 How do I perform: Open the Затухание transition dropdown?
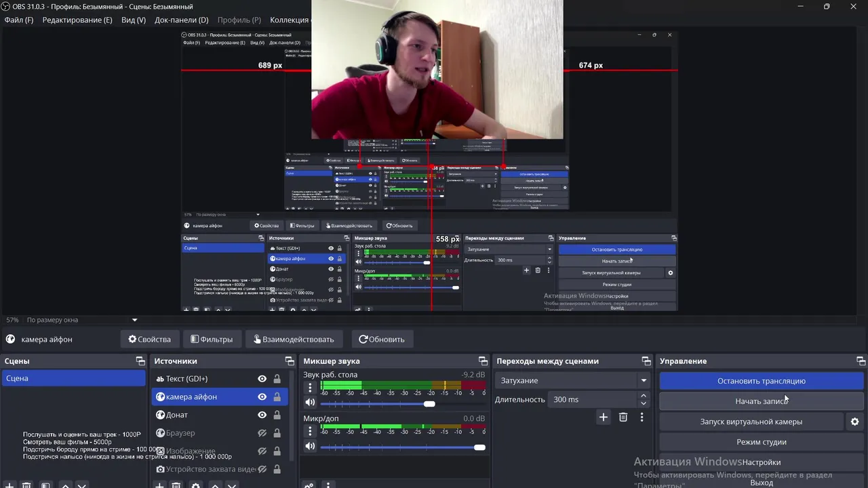(572, 381)
